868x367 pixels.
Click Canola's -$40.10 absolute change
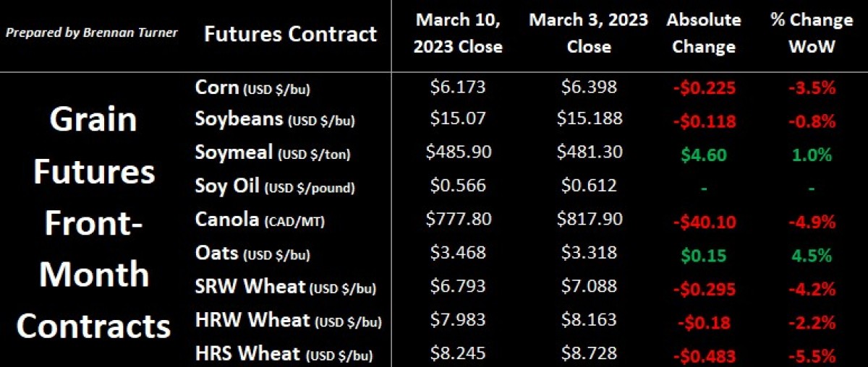tap(704, 220)
